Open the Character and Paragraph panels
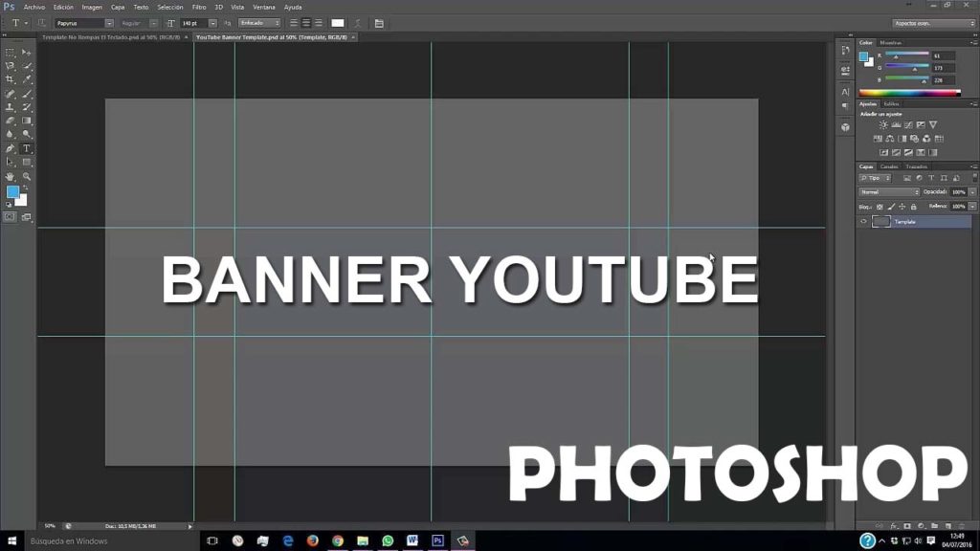 pyautogui.click(x=379, y=23)
